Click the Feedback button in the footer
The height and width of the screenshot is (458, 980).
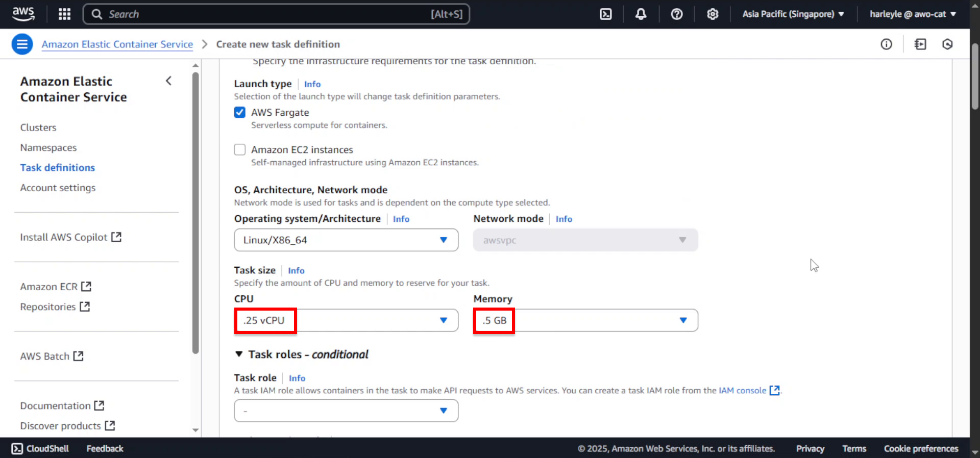point(105,448)
